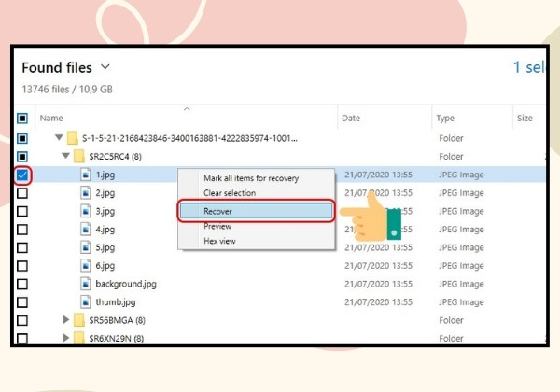Check the background.jpg checkbox
Viewport: 560px width, 392px height.
(22, 284)
